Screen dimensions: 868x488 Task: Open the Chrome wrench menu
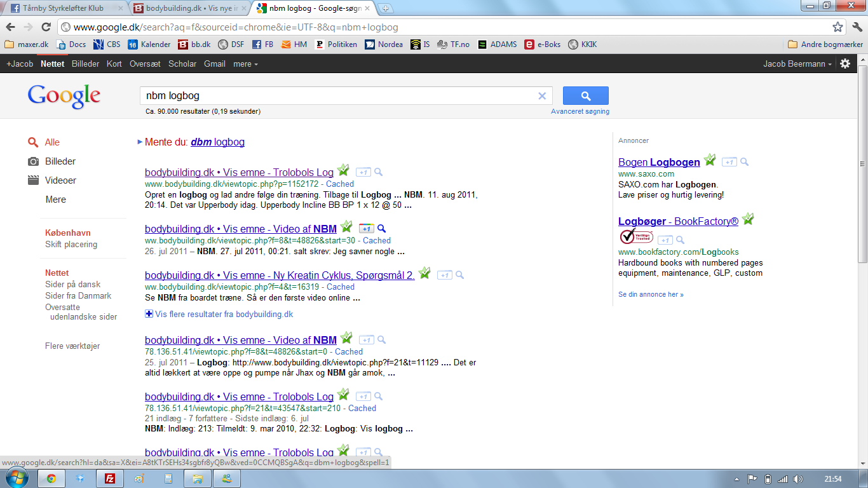[856, 27]
